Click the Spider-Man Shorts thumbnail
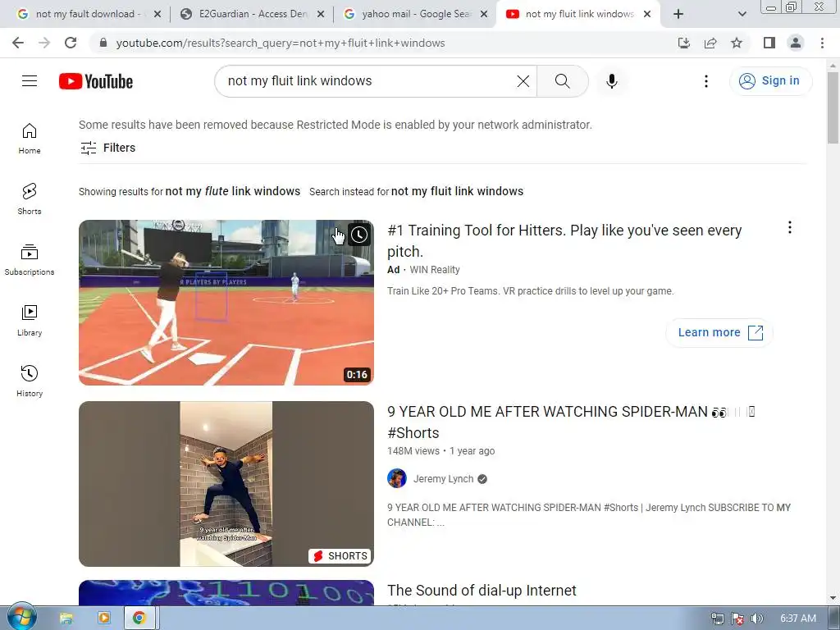The height and width of the screenshot is (630, 840). pyautogui.click(x=226, y=484)
